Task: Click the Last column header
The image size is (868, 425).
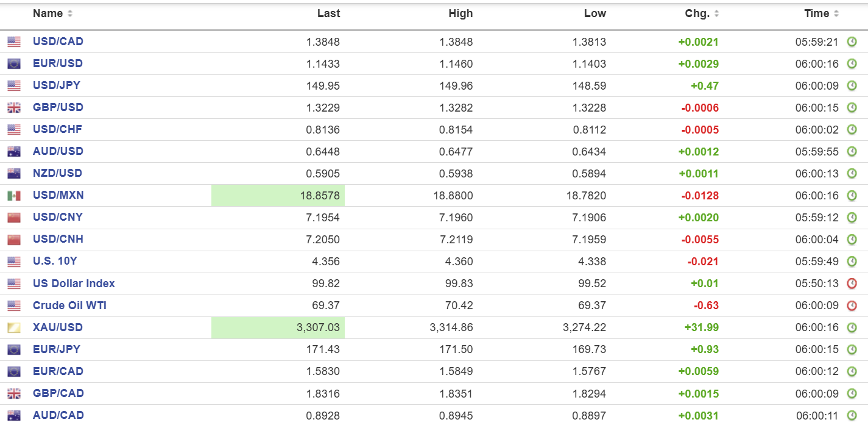Action: (x=329, y=13)
